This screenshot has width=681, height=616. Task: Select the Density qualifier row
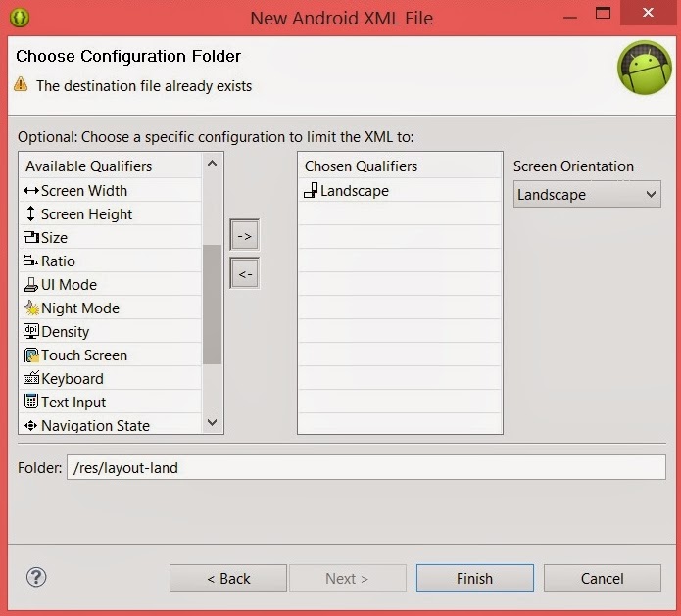(x=111, y=331)
